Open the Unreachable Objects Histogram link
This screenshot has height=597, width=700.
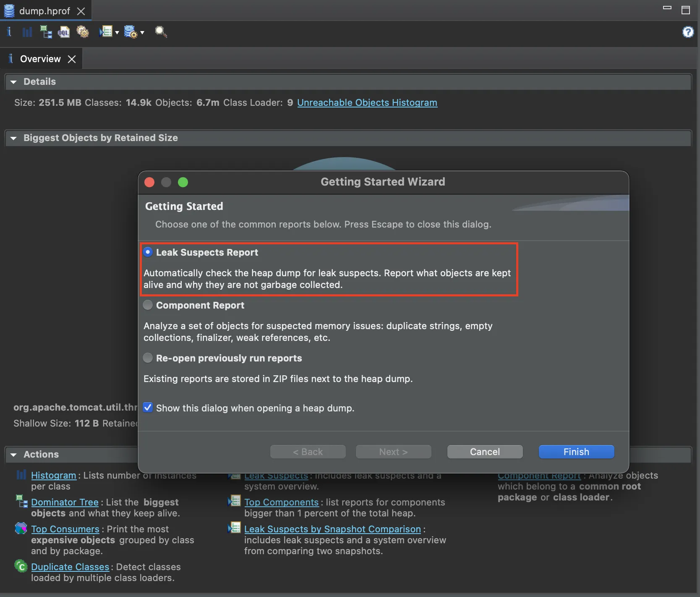pyautogui.click(x=367, y=103)
